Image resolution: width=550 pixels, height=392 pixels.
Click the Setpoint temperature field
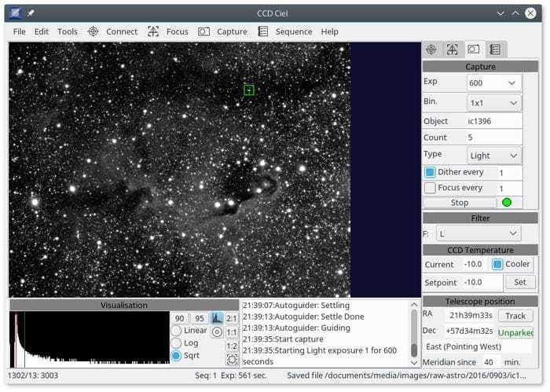tap(482, 282)
